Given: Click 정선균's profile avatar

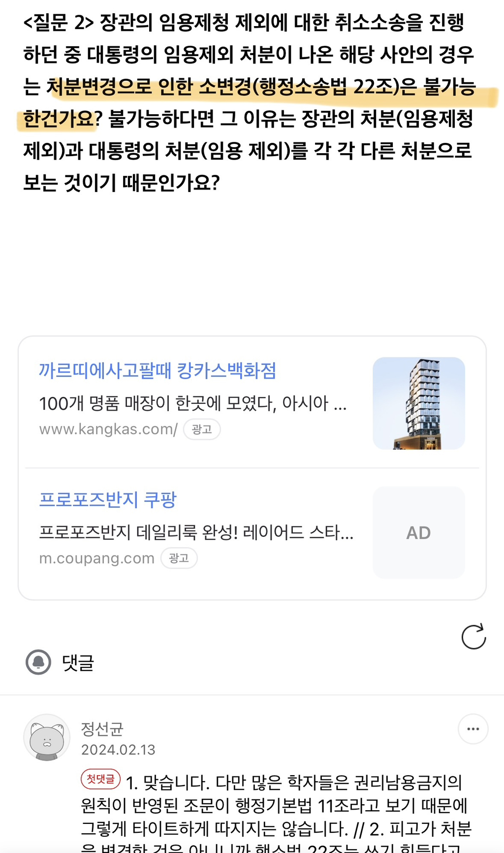Looking at the screenshot, I should (47, 737).
